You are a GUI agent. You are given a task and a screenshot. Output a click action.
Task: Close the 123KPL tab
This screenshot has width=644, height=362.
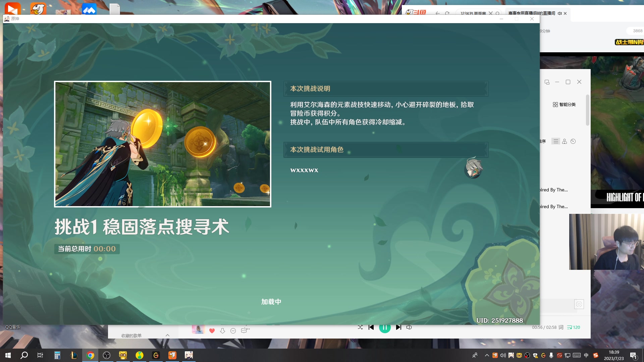(491, 13)
